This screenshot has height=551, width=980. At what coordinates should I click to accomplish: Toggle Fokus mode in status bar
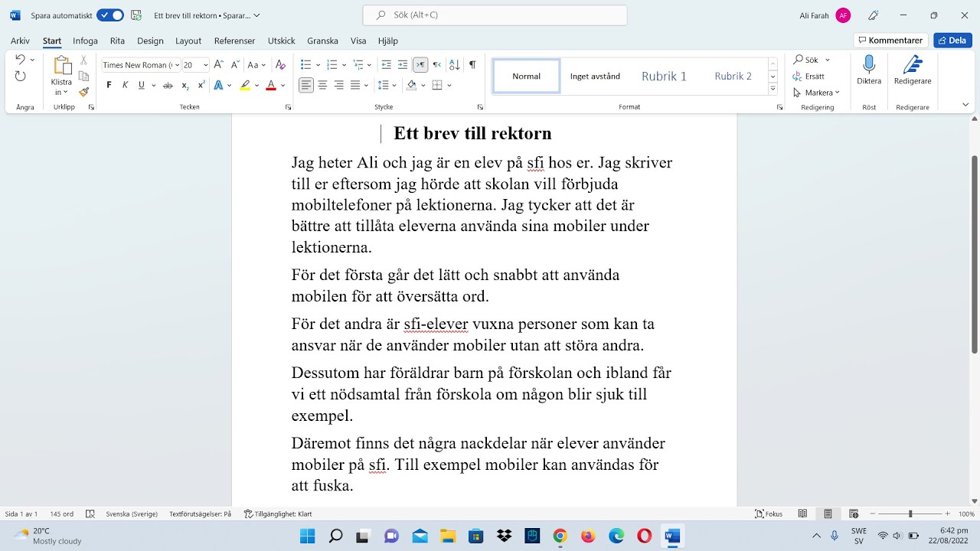tap(769, 514)
